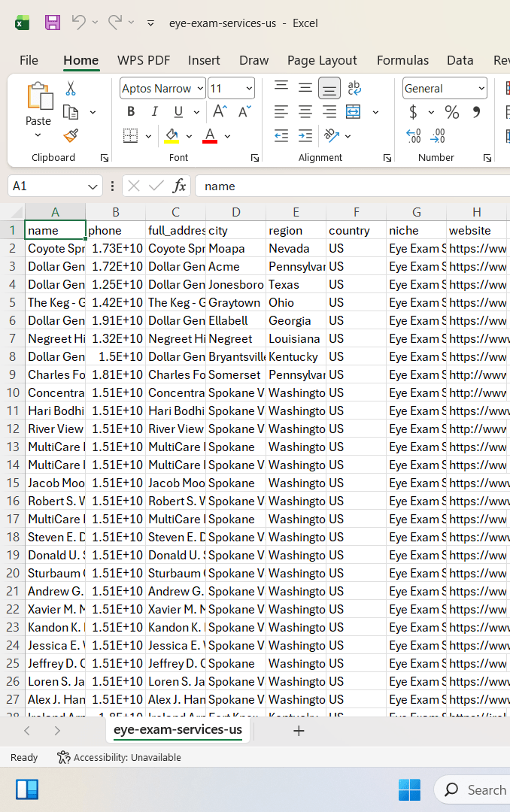Expand the Paste options arrow

(38, 135)
